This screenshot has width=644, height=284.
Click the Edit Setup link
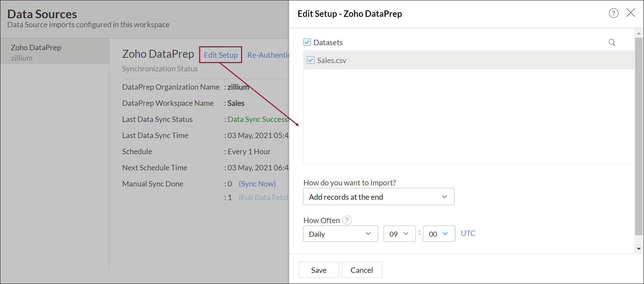coord(221,55)
